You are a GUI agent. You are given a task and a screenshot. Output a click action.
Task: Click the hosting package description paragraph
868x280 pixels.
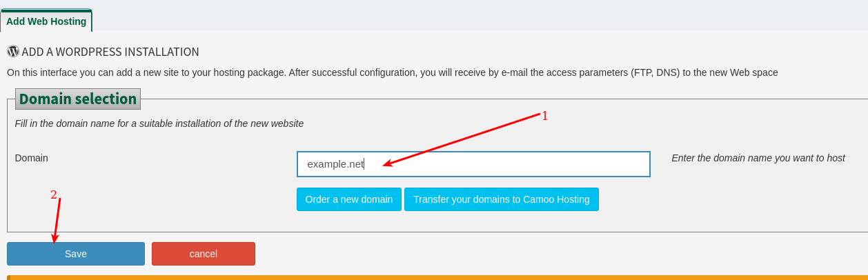[x=393, y=72]
